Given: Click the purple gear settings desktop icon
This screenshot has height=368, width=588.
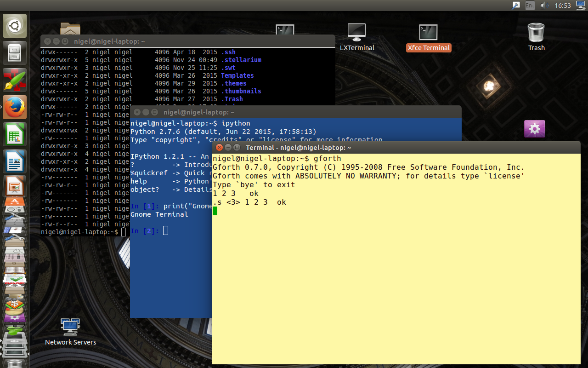Looking at the screenshot, I should tap(534, 129).
